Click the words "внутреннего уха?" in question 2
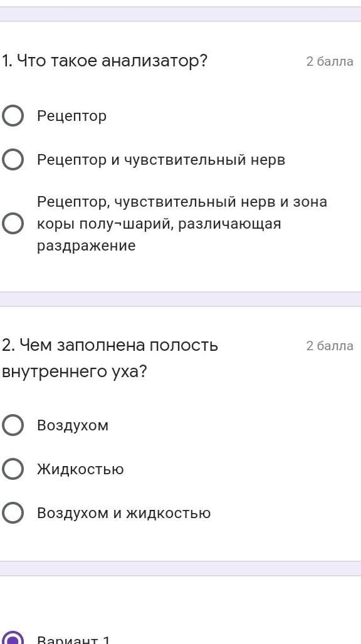The image size is (361, 644). (75, 373)
